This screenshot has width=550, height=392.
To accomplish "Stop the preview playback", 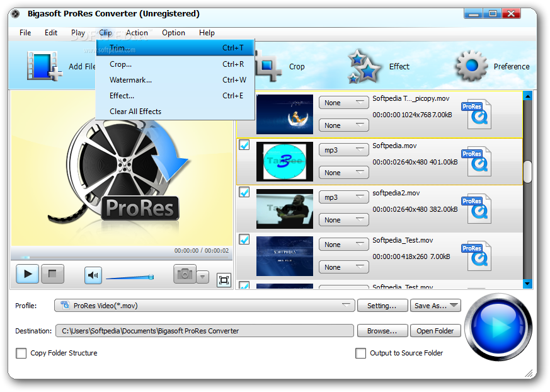I will coord(53,274).
